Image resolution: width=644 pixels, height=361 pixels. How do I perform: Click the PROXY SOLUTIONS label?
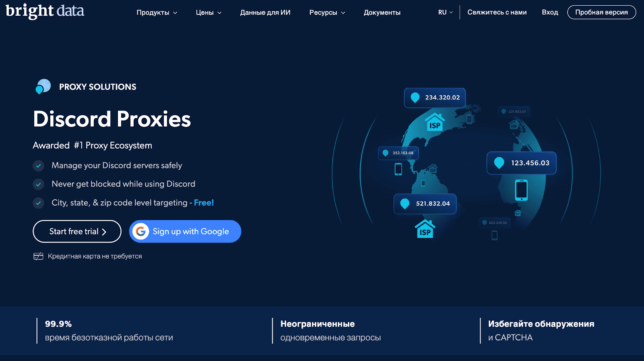pyautogui.click(x=98, y=87)
